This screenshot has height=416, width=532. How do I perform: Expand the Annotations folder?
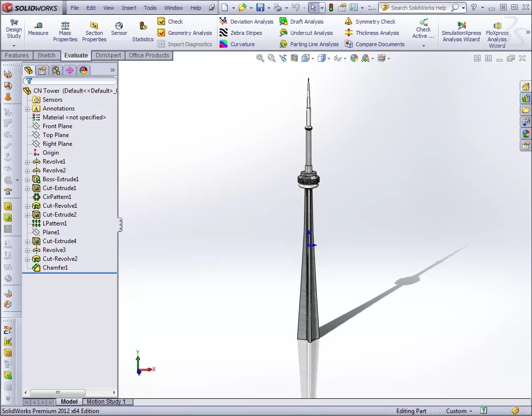pos(27,109)
